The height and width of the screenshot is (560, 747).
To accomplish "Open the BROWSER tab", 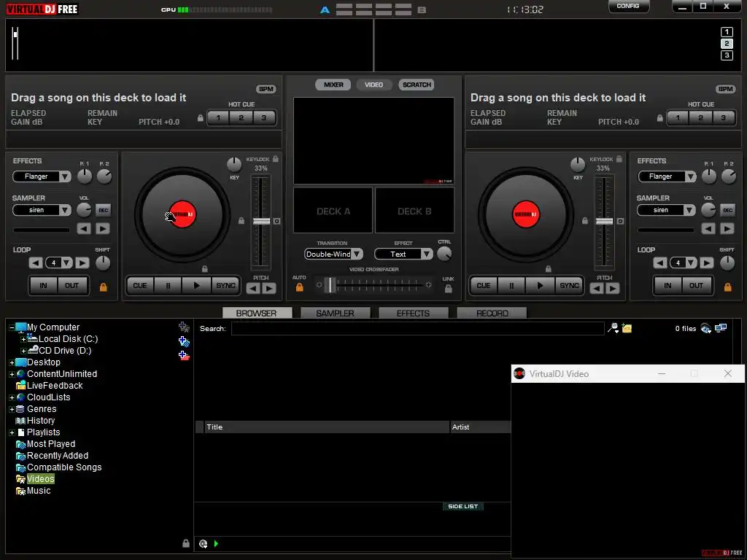I will [256, 313].
